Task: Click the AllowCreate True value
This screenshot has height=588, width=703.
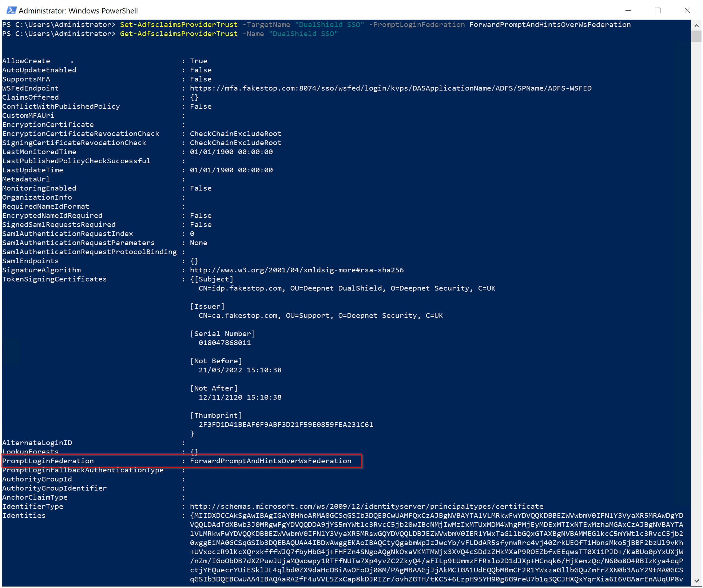Action: click(198, 61)
